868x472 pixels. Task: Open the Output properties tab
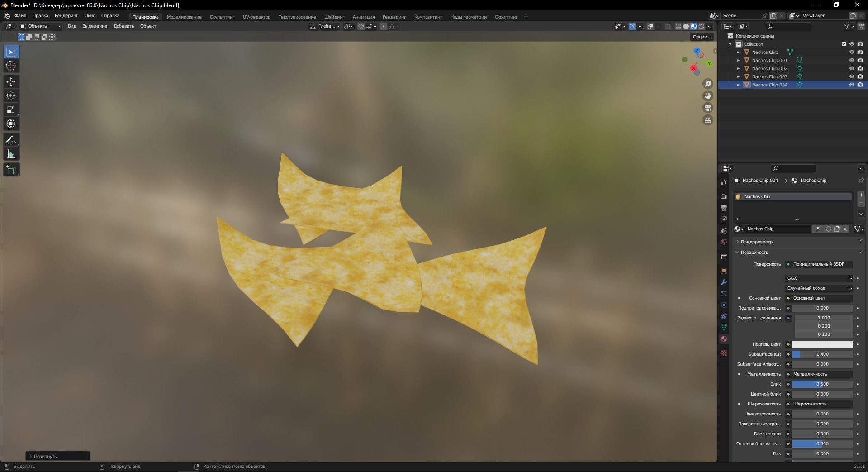(724, 208)
